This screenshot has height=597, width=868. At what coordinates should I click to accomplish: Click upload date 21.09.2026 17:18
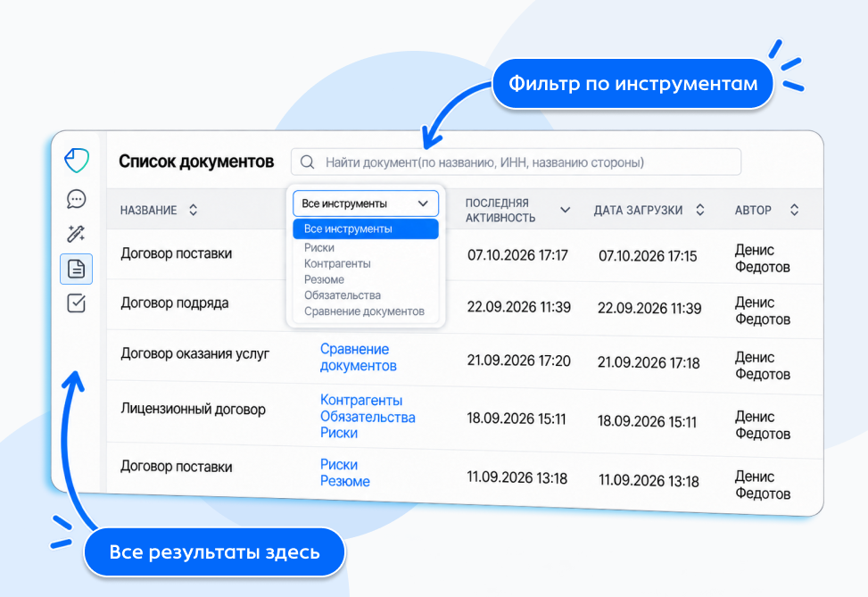(x=649, y=362)
